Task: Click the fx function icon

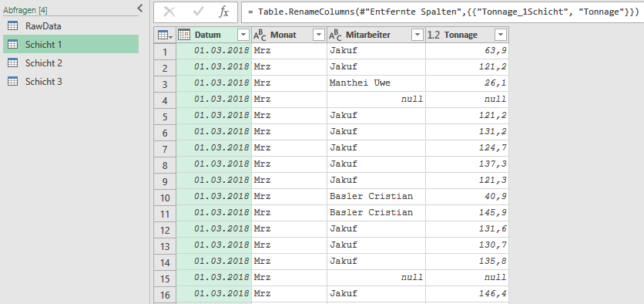Action: pos(223,12)
